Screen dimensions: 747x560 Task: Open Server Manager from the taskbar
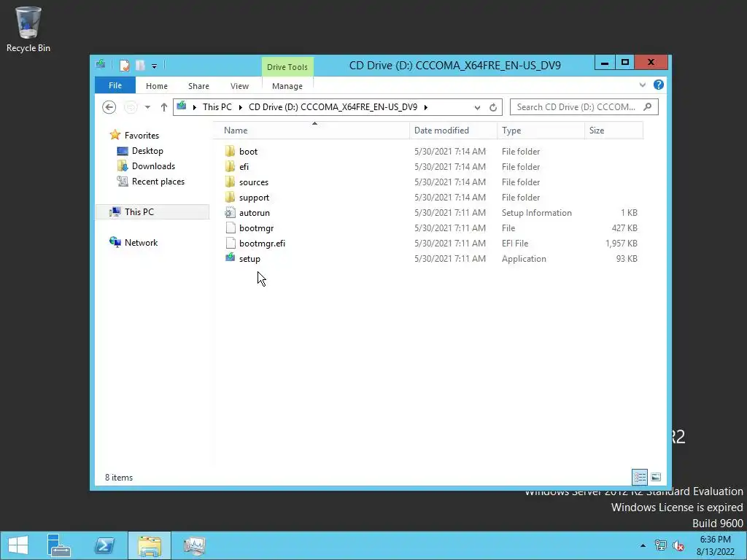point(59,545)
